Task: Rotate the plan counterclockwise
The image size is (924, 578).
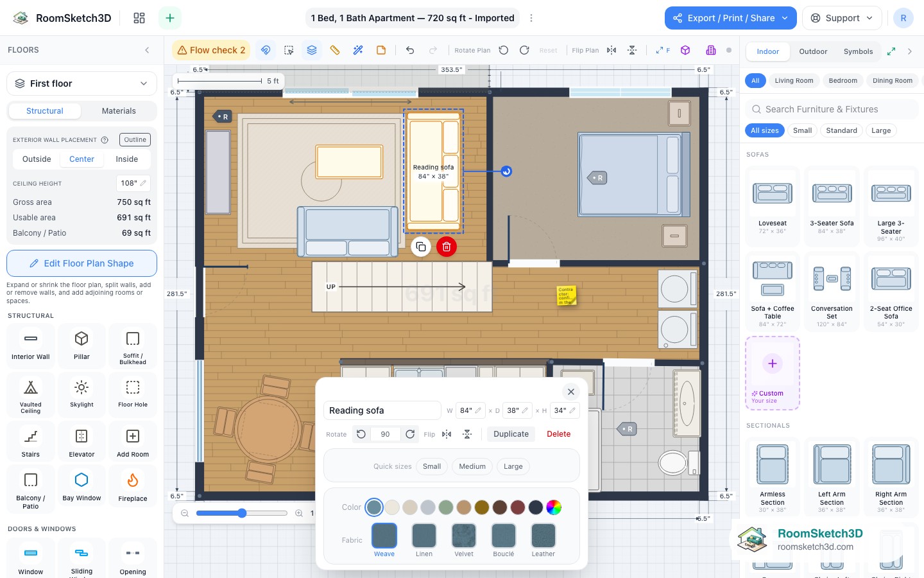Action: click(504, 50)
